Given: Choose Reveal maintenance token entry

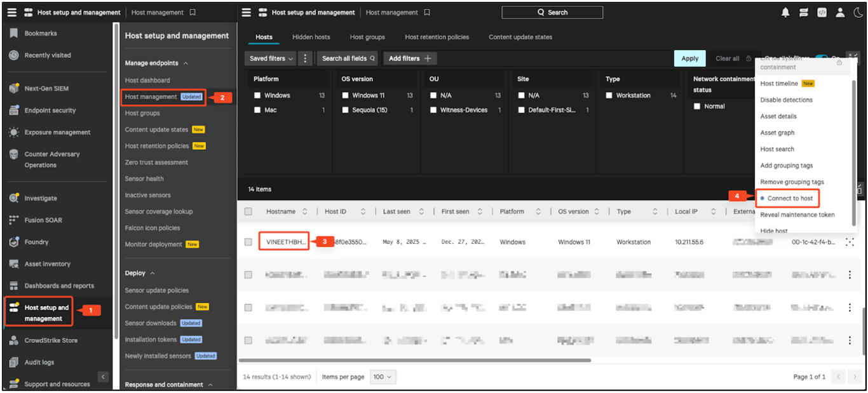Looking at the screenshot, I should [797, 215].
